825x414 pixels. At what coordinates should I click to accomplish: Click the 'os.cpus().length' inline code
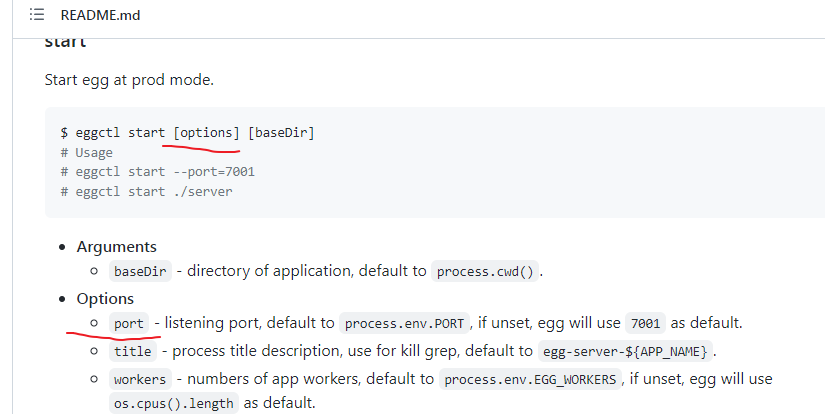point(174,403)
